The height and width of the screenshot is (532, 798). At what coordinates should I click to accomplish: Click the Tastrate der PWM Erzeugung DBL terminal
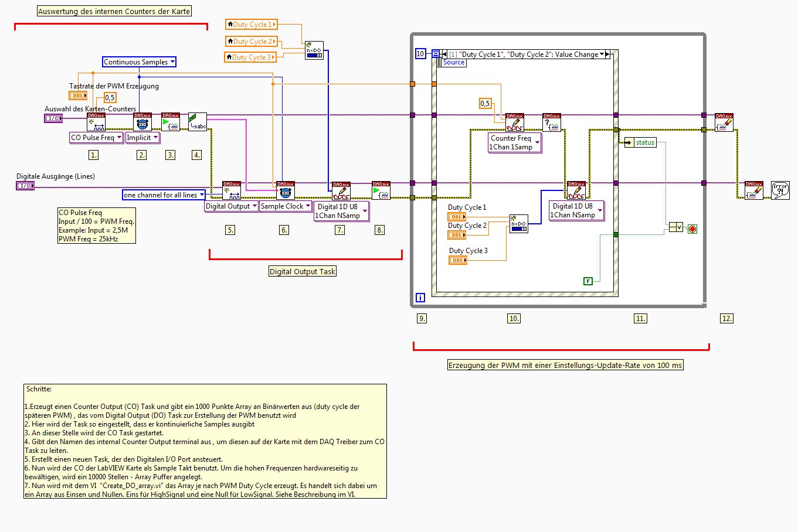(x=79, y=96)
